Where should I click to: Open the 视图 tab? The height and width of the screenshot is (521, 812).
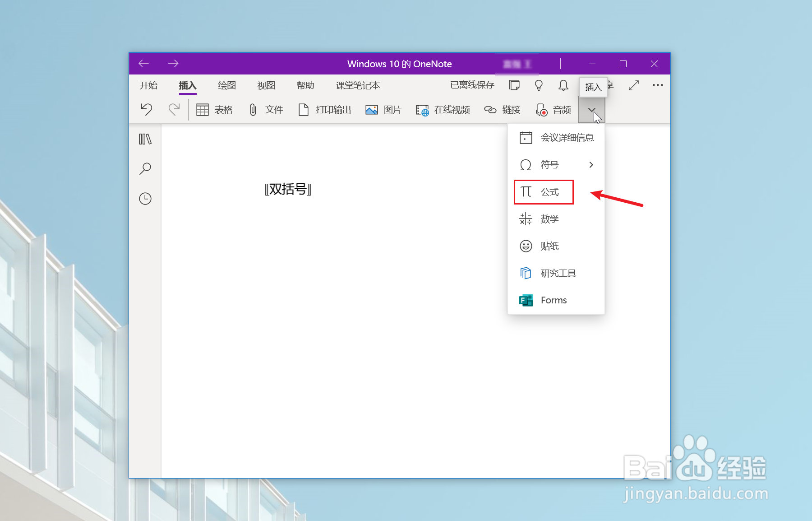(x=266, y=85)
